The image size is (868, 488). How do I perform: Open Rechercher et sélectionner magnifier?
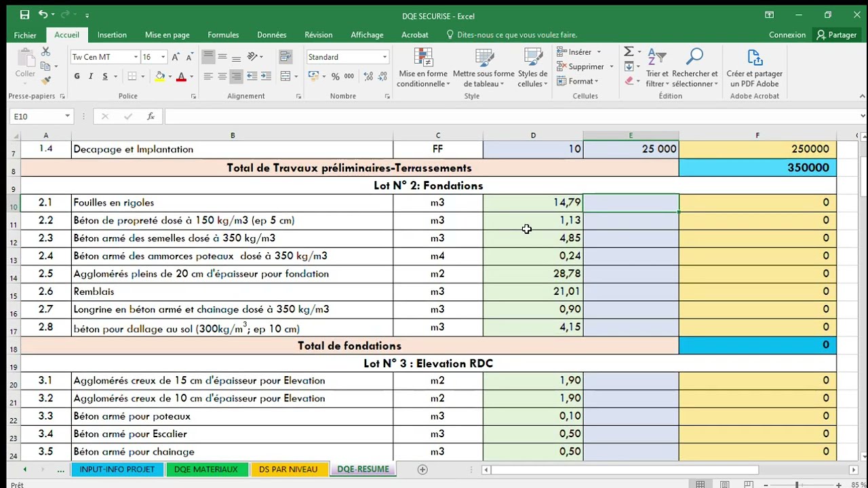point(695,68)
